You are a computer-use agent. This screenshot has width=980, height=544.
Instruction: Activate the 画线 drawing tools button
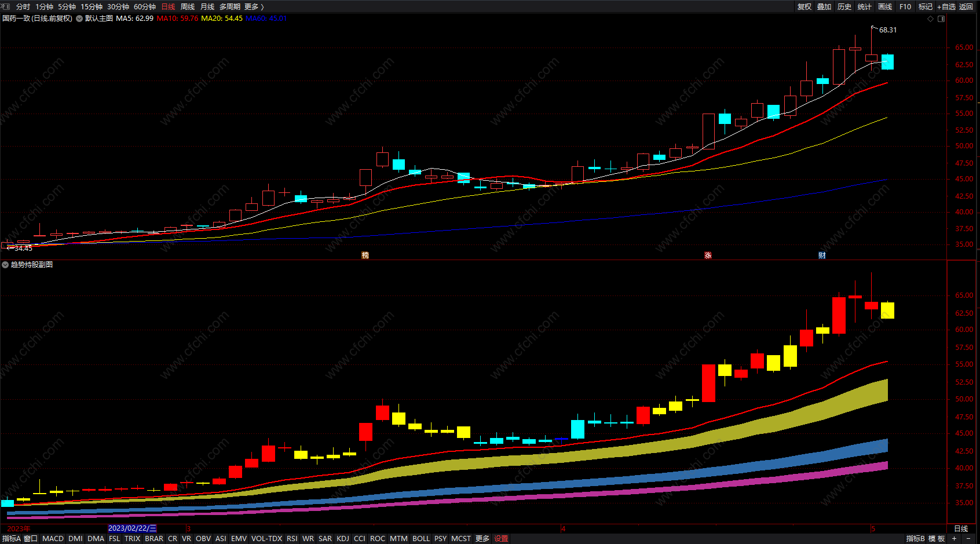[x=885, y=6]
